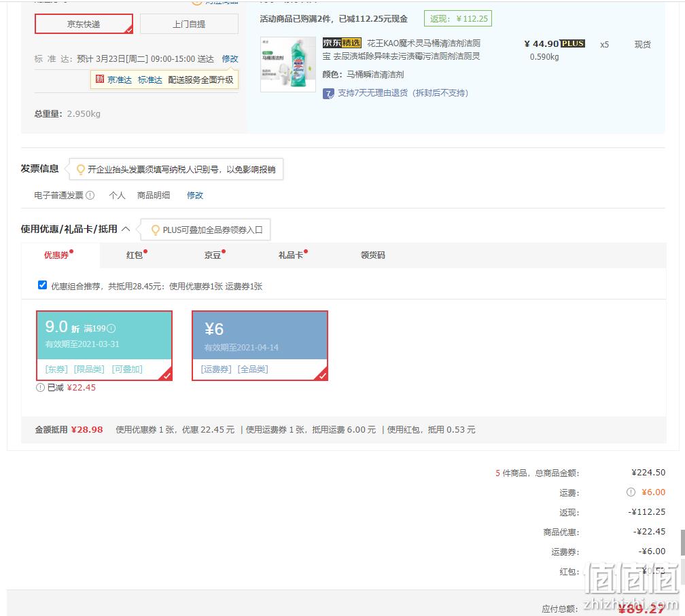
Task: Collapse the 使用优惠/礼品卡/抵用 section
Action: (126, 229)
